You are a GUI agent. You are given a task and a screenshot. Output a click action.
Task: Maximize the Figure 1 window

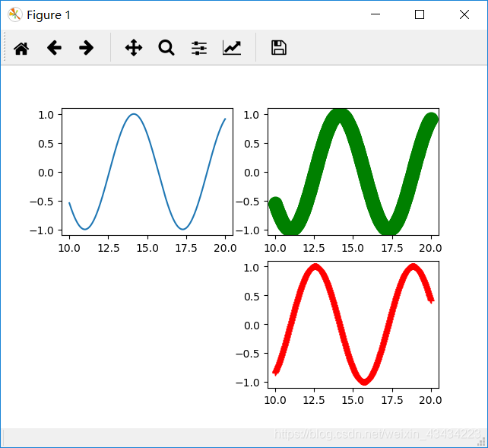(420, 14)
